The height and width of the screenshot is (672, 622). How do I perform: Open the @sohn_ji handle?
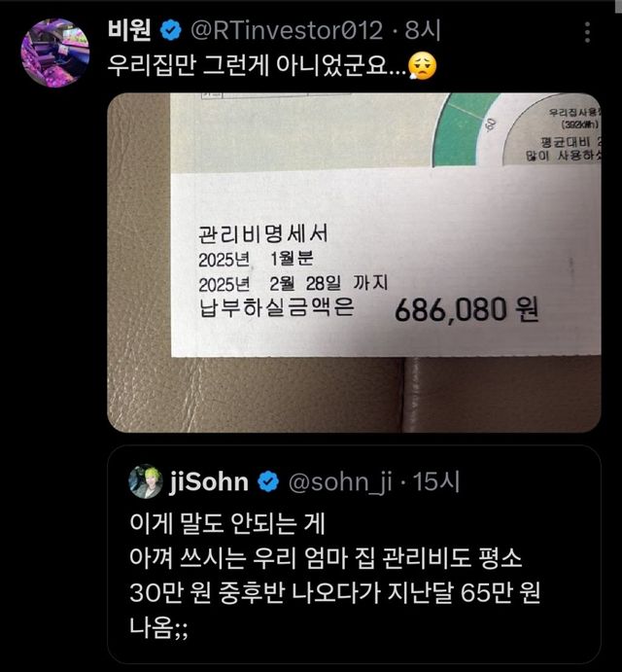(340, 482)
